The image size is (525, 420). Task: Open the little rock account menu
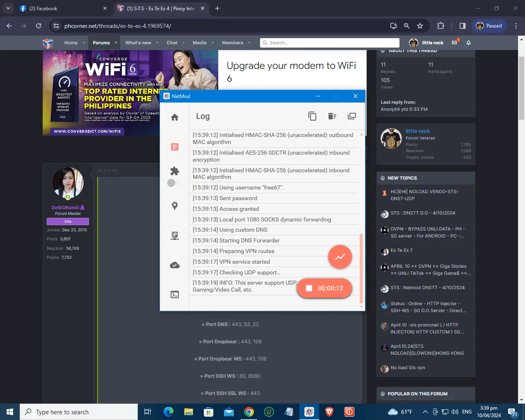(x=427, y=43)
